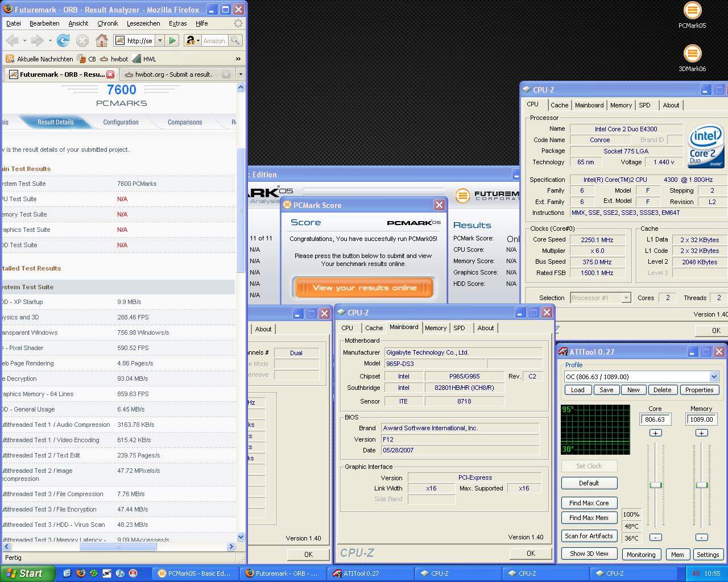
Task: Close the PCMark Score dialog
Action: point(439,205)
